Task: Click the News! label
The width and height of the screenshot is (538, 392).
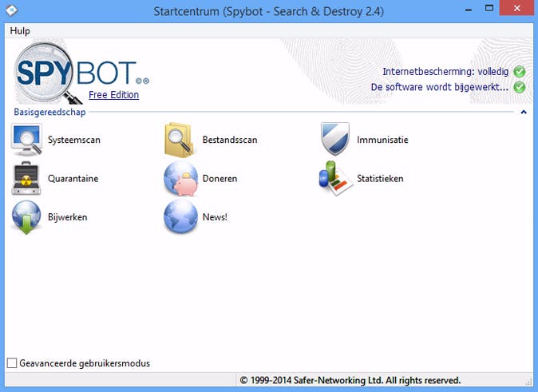Action: click(215, 217)
